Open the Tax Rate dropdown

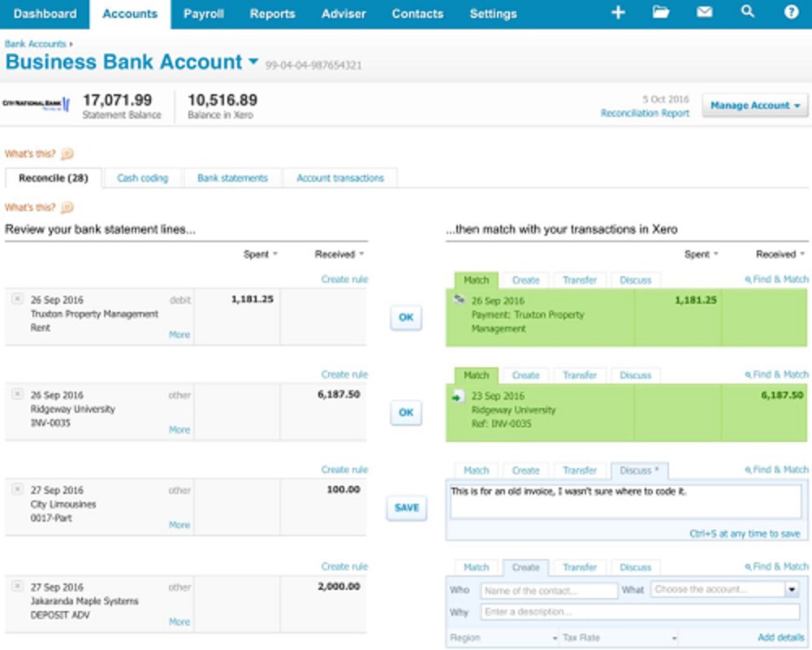[x=620, y=638]
